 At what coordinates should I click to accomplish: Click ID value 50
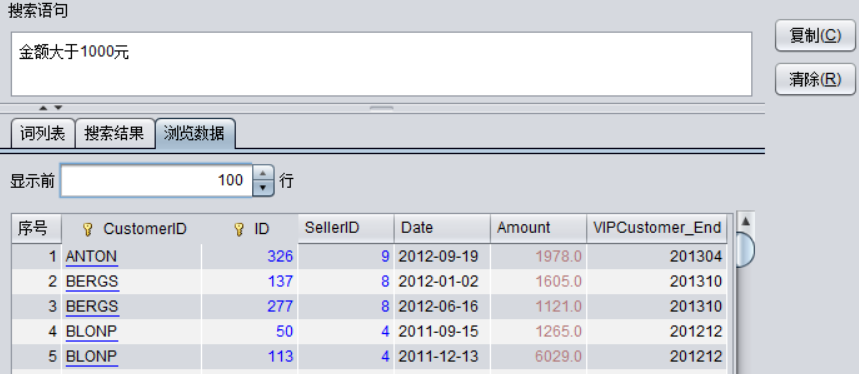pos(284,331)
